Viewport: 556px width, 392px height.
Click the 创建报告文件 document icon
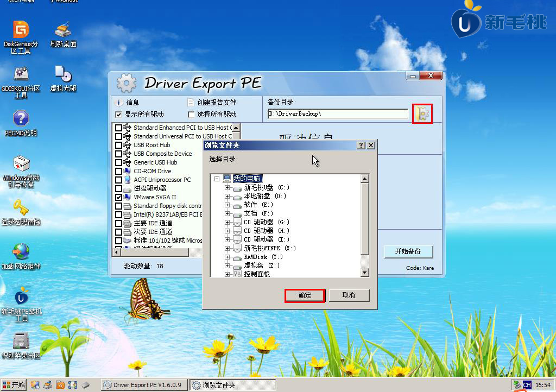(x=191, y=103)
